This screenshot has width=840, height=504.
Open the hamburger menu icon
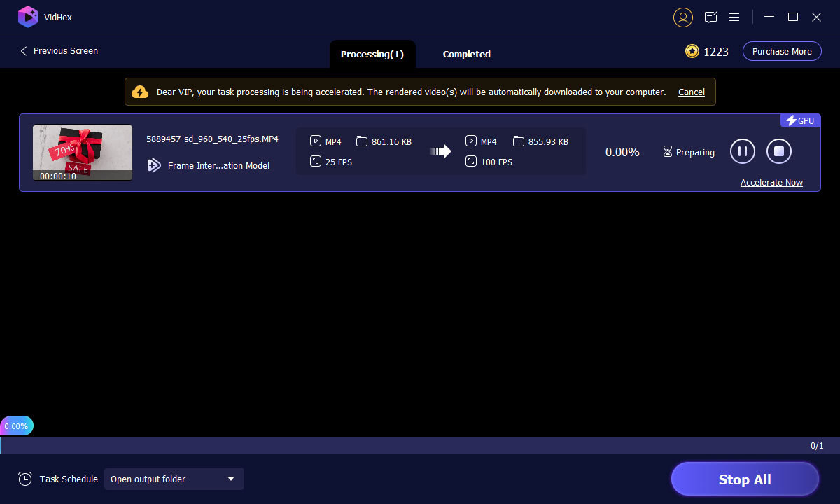pyautogui.click(x=734, y=17)
